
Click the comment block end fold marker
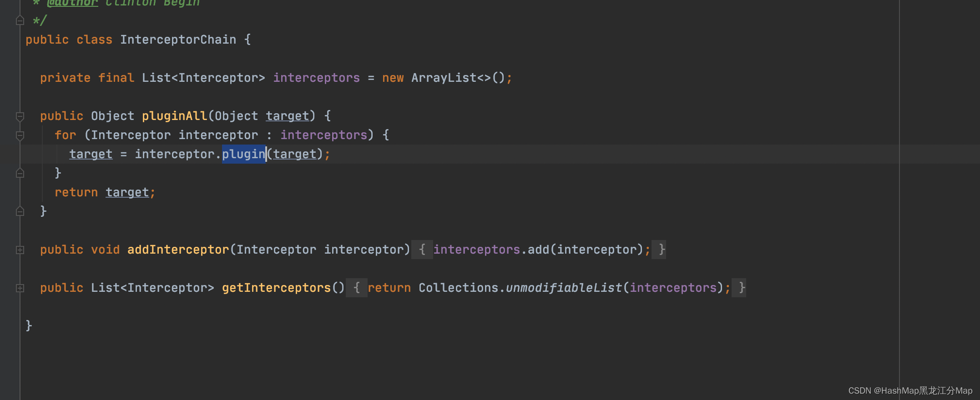pos(20,20)
